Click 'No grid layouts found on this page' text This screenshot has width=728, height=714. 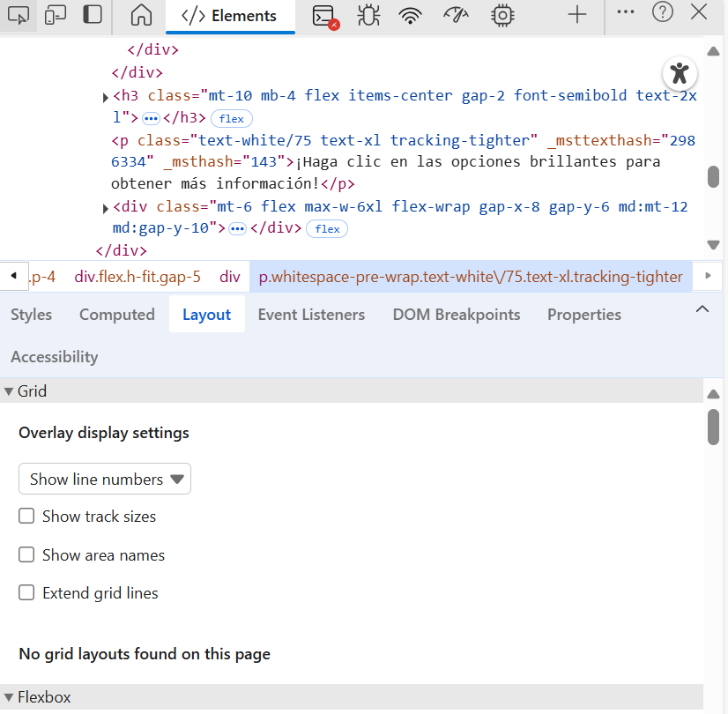(x=145, y=654)
